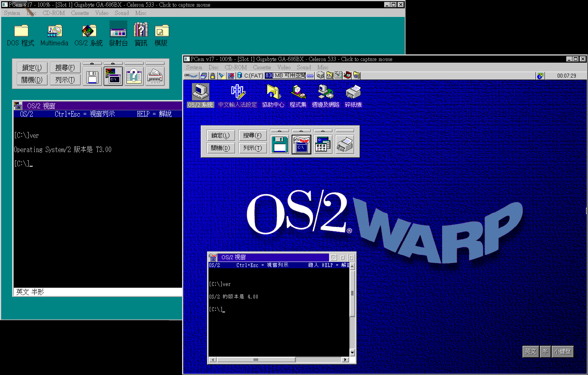Image resolution: width=588 pixels, height=375 pixels.
Task: Click the right arrow of the OS/2 視窗 horizontal scrollbar
Action: (x=346, y=360)
